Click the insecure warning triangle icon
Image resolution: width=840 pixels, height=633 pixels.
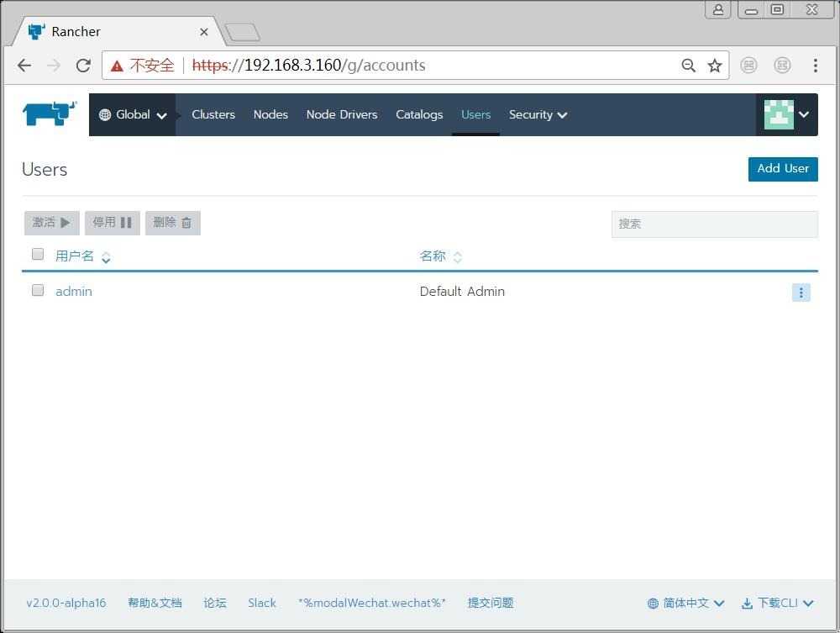(x=117, y=66)
